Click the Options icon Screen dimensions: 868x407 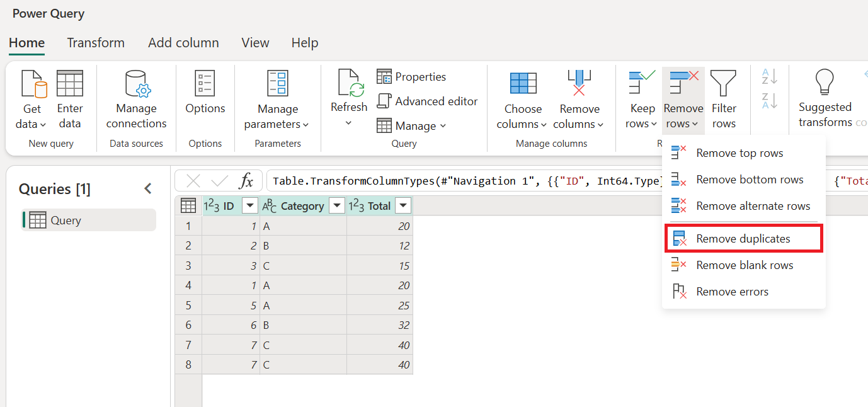[x=205, y=83]
